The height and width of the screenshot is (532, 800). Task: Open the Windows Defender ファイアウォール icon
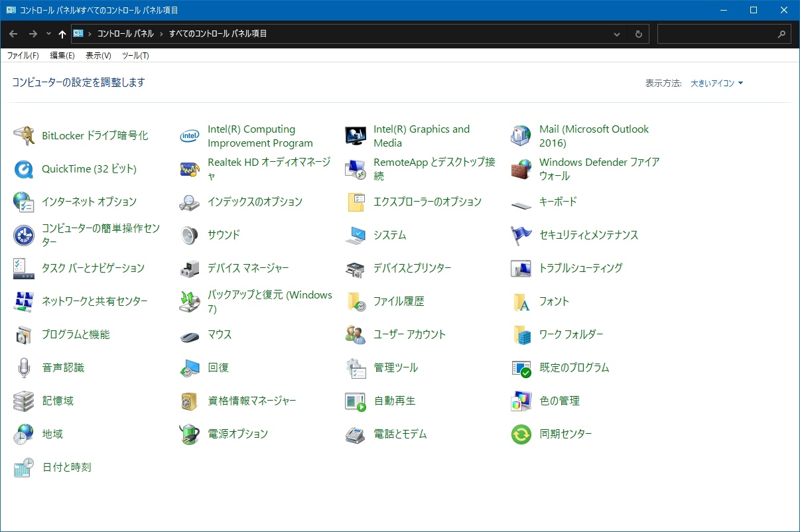click(521, 169)
